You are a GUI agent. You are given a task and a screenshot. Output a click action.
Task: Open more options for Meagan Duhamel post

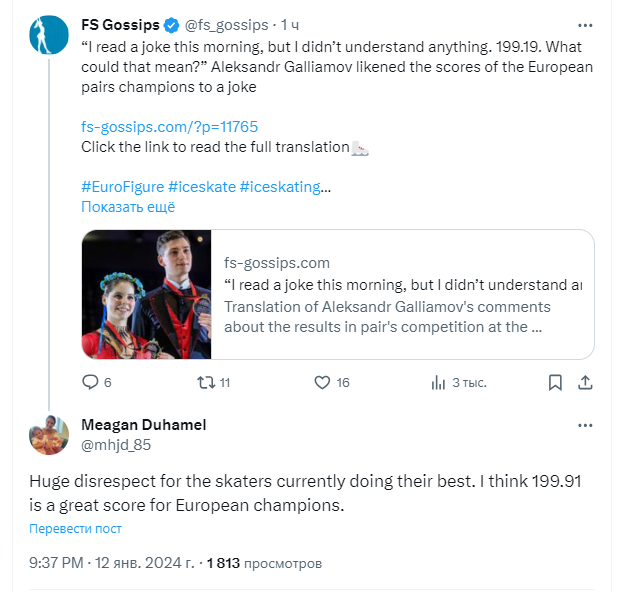click(x=586, y=425)
